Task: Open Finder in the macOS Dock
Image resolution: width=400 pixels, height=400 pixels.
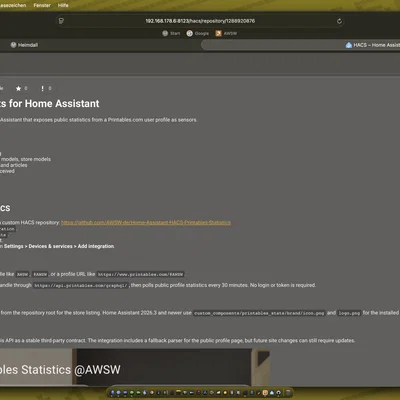Action: (x=112, y=393)
